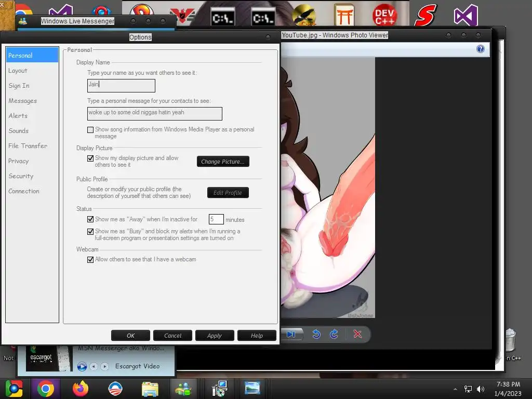Screen dimensions: 532x399
Task: Click the inactive minutes field
Action: 216,219
